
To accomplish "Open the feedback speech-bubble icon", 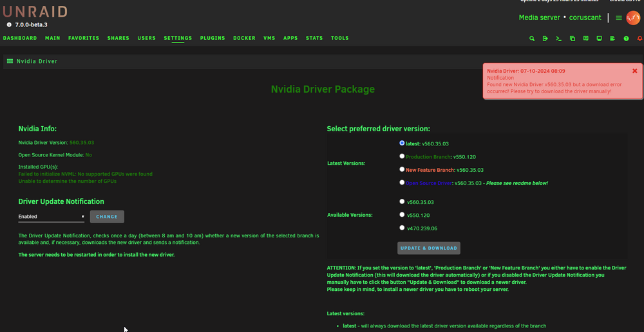I will tap(585, 39).
